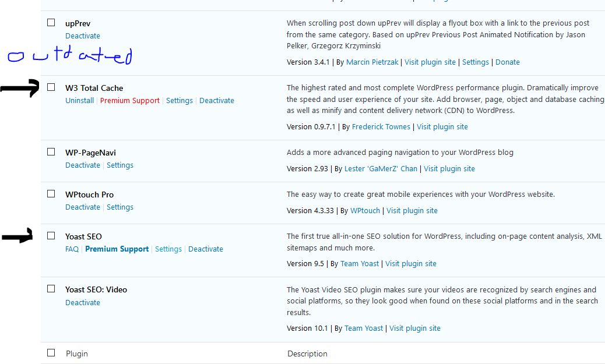Visit plugin site for Yoast SEO: Video

(x=415, y=328)
